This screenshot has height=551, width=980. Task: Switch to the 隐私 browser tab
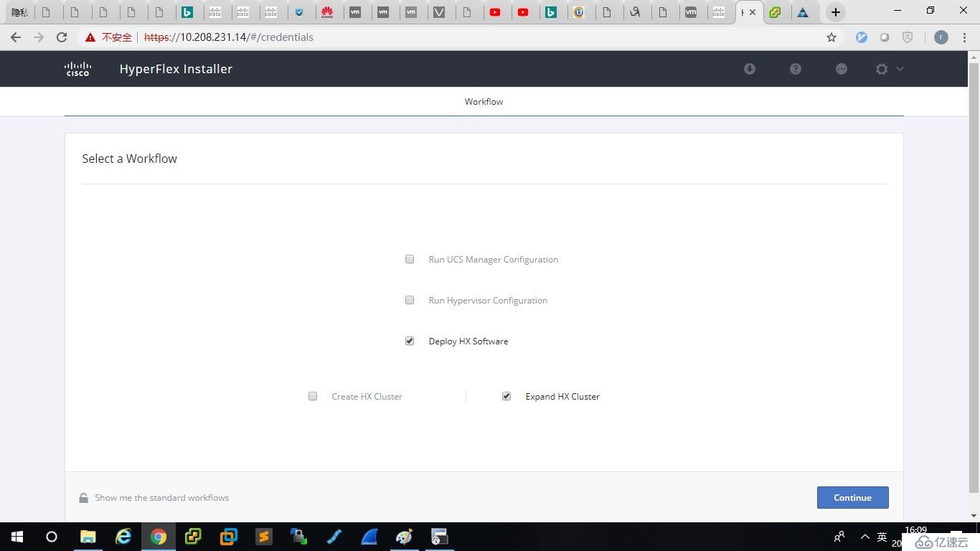19,12
